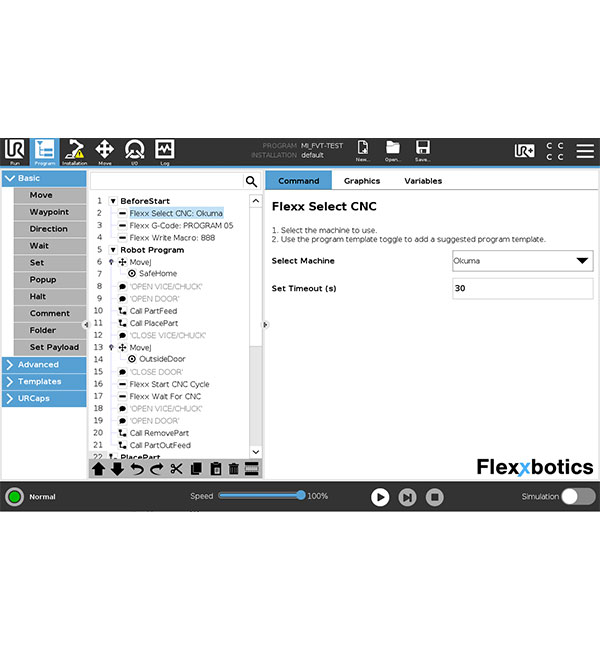The image size is (600, 650).
Task: Move node up with up arrow
Action: click(x=98, y=469)
